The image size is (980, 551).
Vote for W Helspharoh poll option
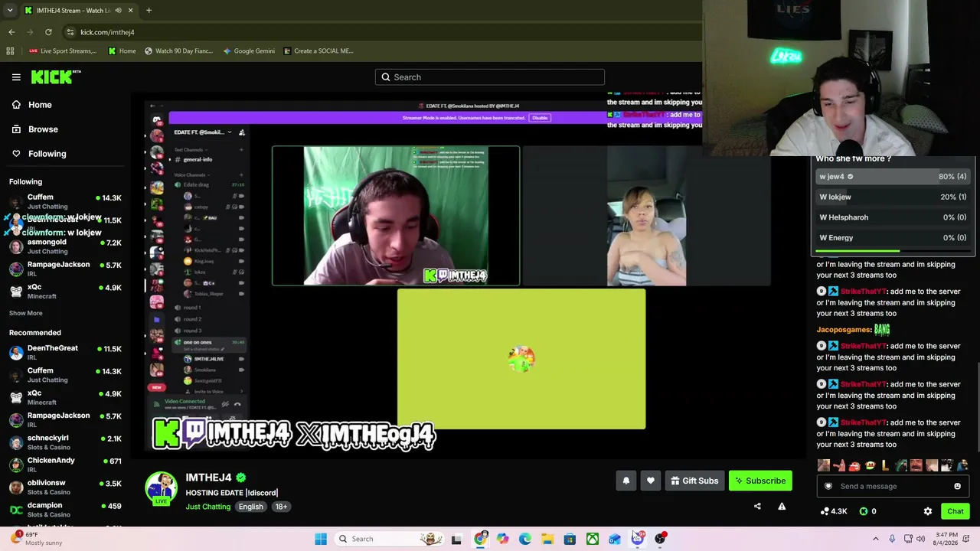(x=893, y=217)
